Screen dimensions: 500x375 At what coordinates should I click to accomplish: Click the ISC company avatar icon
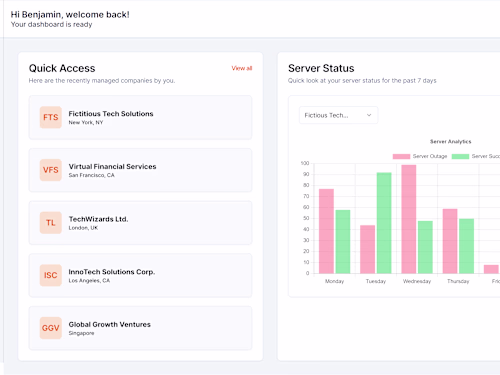click(x=51, y=275)
